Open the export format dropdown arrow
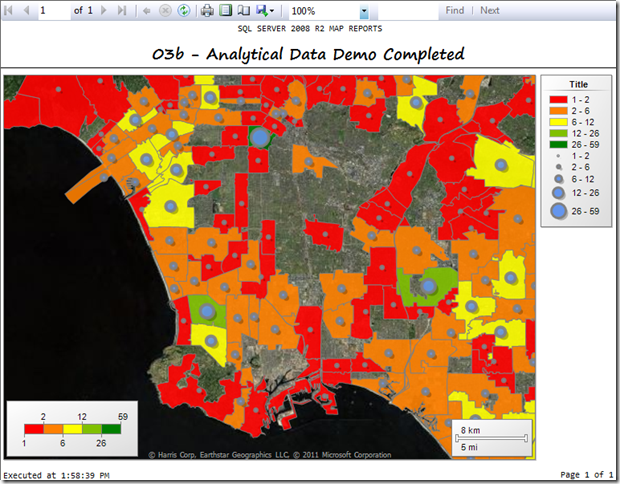The width and height of the screenshot is (620, 484). [x=272, y=11]
